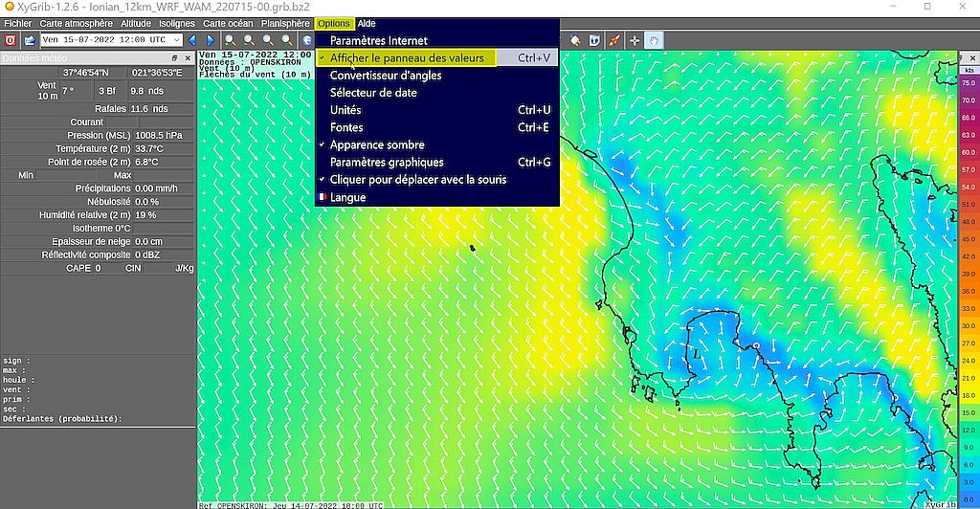The height and width of the screenshot is (509, 980).
Task: Select the hand pan tool in toolbar
Action: tap(654, 40)
